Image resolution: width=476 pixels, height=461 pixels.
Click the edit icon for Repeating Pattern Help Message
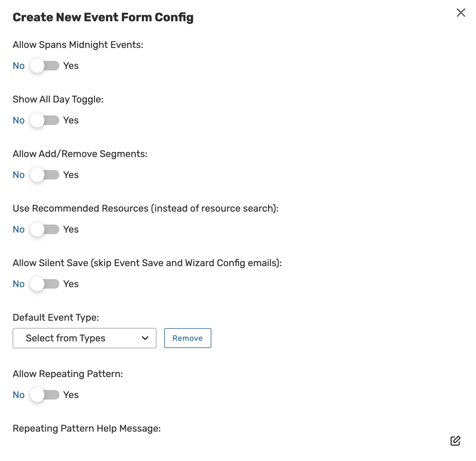455,441
